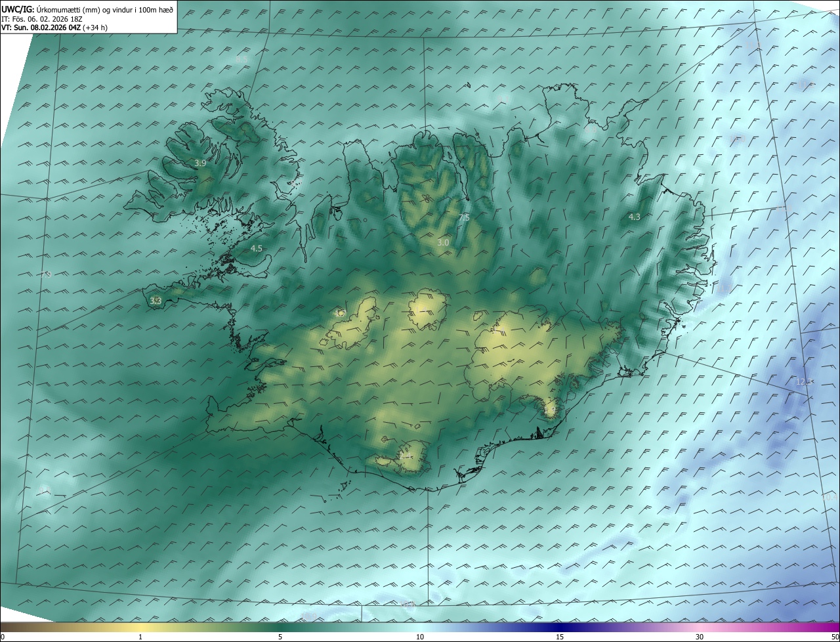Click the colour scale label "5"
840x642 pixels.
[280, 637]
